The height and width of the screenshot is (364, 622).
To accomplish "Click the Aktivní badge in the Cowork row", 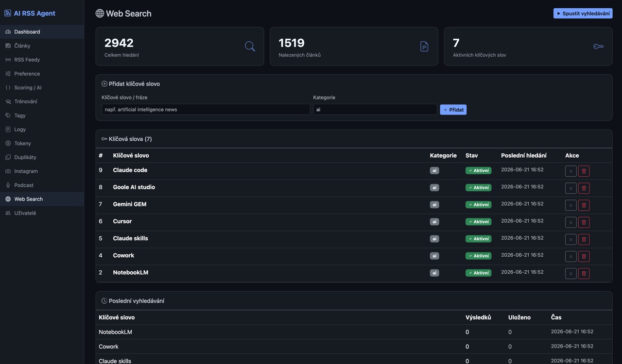I will [478, 256].
